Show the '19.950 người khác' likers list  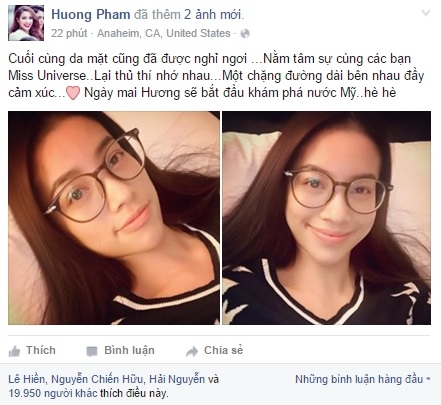[53, 393]
